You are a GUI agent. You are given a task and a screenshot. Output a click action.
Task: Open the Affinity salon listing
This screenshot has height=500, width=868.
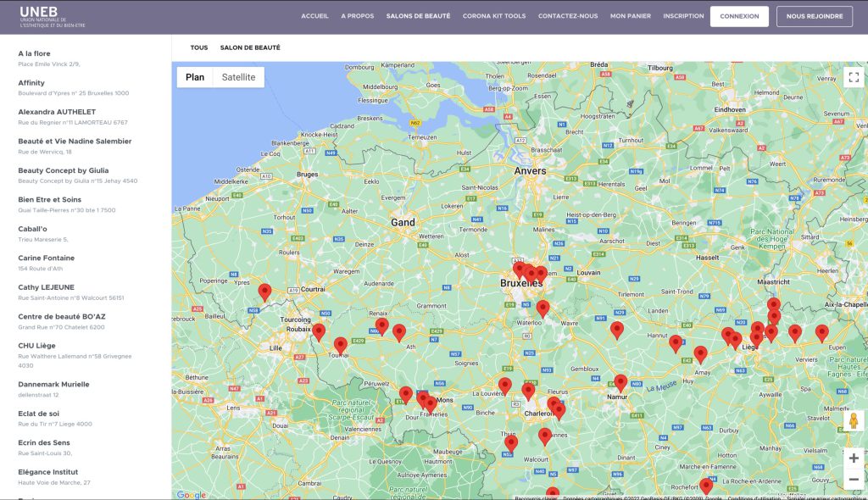click(x=31, y=83)
